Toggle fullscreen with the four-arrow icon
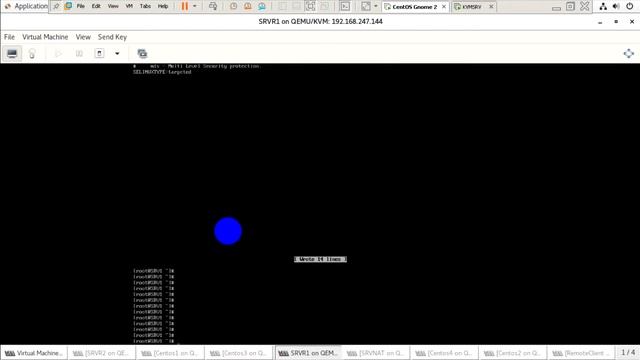This screenshot has height=360, width=640. coord(629,53)
